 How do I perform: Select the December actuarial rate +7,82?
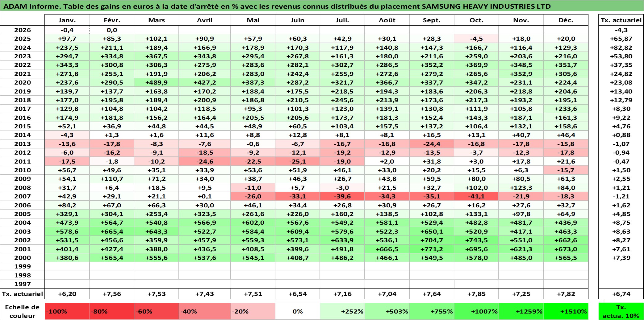coord(566,294)
